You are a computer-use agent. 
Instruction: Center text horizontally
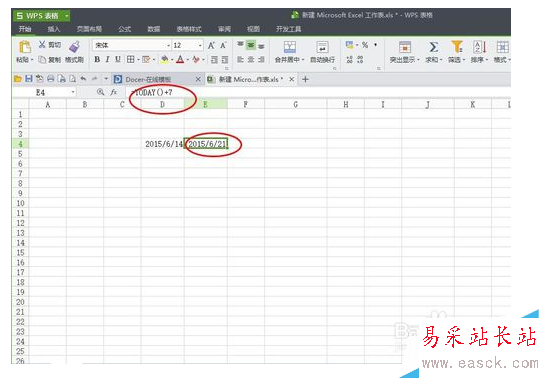pos(251,59)
